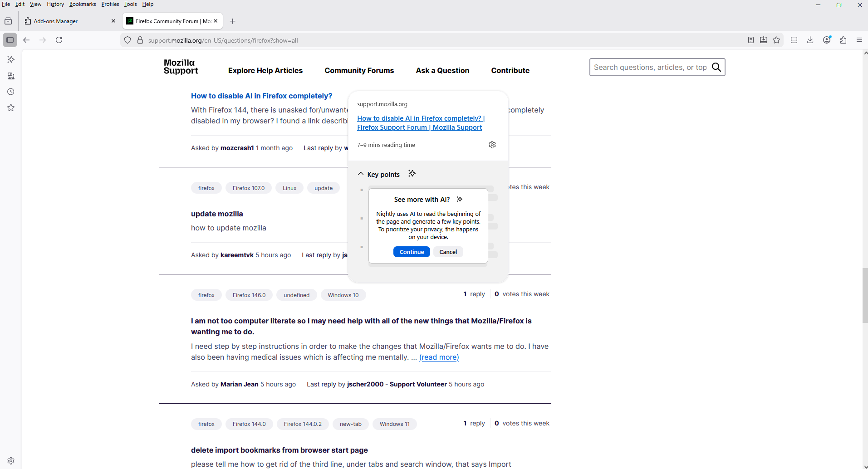868x469 pixels.
Task: Click link preview settings gear icon
Action: 492,145
